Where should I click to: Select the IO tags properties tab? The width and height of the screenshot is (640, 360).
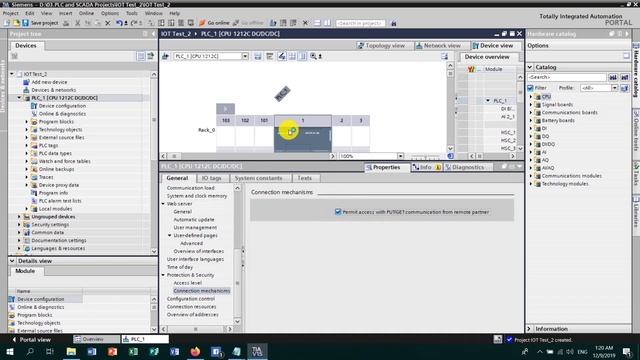coord(211,178)
